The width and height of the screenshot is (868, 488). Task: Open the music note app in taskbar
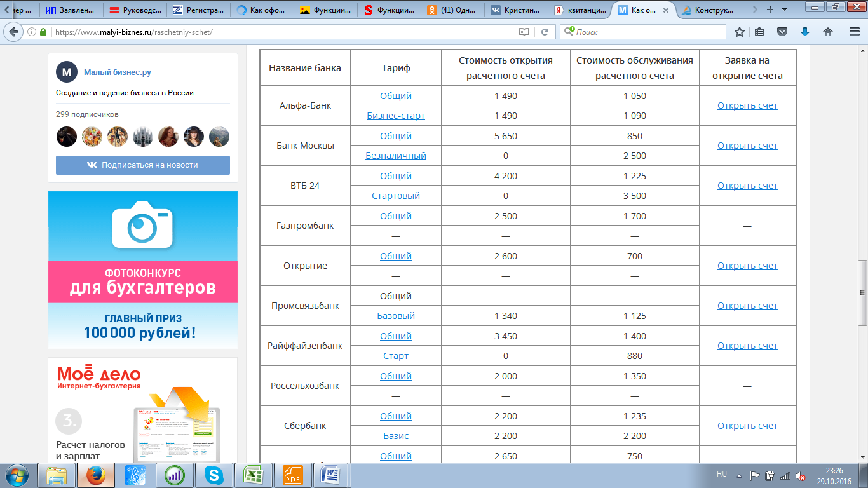(x=135, y=475)
